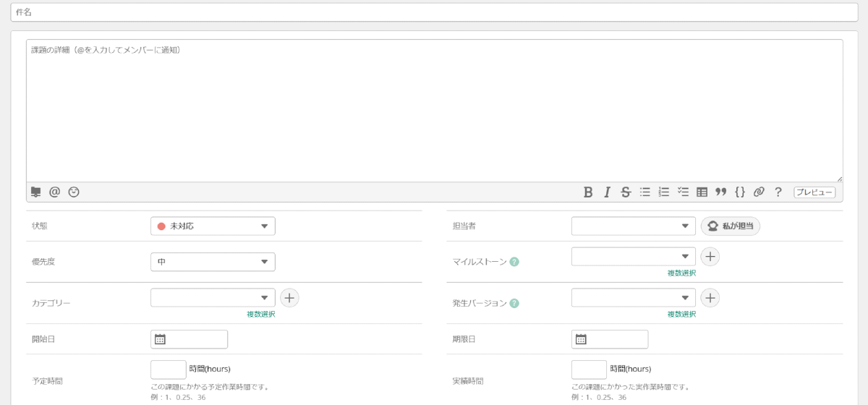868x405 pixels.
Task: Open the マイルストーン dropdown
Action: [x=634, y=256]
